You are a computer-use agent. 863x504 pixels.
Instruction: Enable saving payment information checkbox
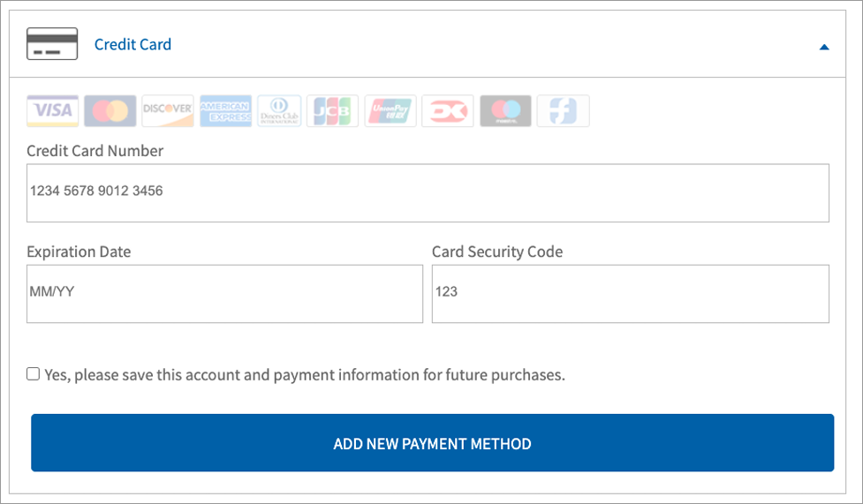coord(33,374)
